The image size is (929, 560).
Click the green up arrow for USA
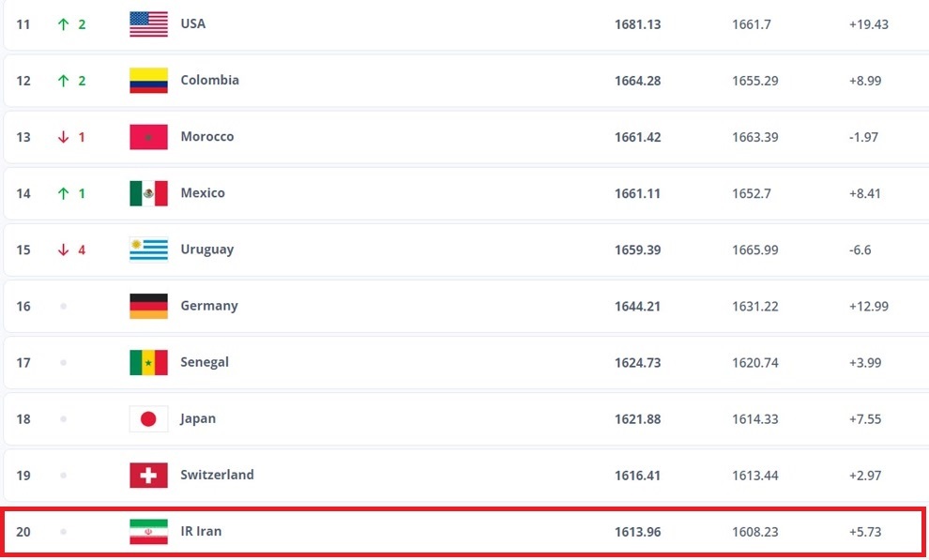(64, 24)
